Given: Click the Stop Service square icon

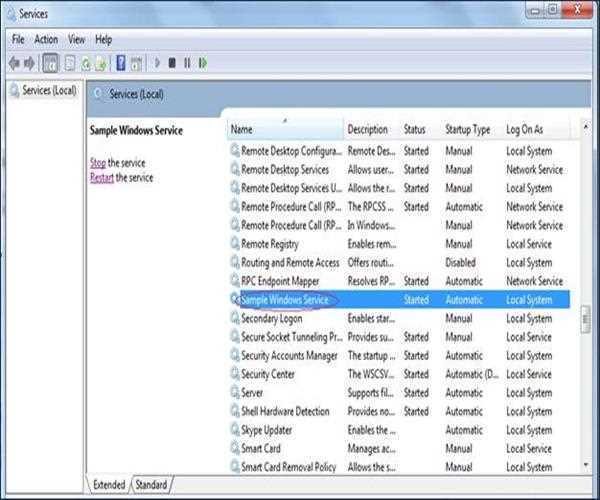Looking at the screenshot, I should coord(172,63).
